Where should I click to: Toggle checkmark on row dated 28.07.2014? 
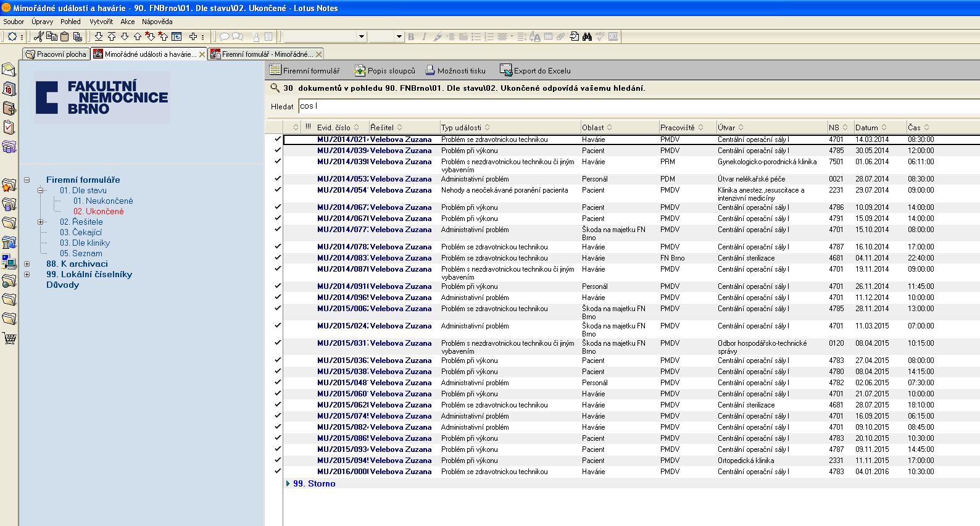click(x=278, y=178)
